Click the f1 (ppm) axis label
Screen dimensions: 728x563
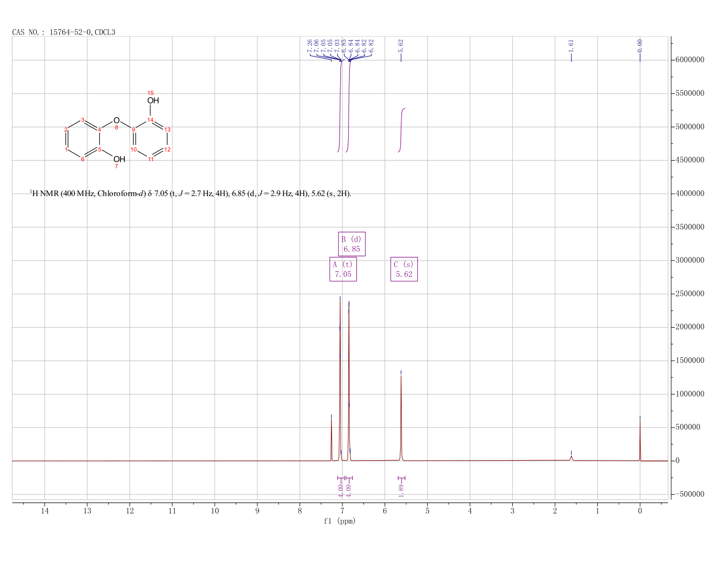point(340,521)
